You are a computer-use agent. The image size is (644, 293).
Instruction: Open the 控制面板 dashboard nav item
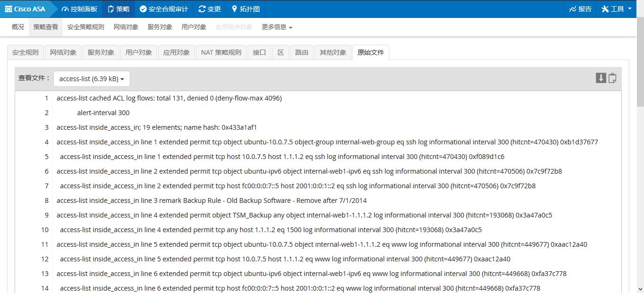pos(79,9)
